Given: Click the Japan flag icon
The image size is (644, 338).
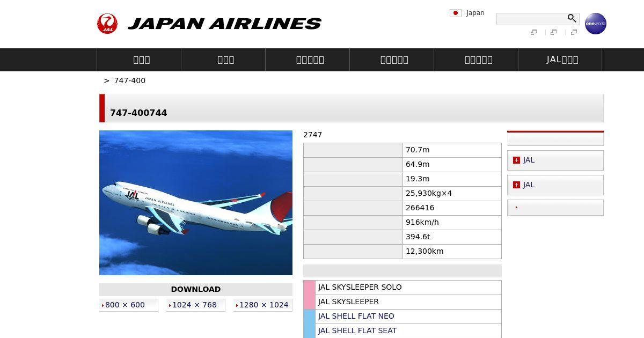Looking at the screenshot, I should (456, 13).
